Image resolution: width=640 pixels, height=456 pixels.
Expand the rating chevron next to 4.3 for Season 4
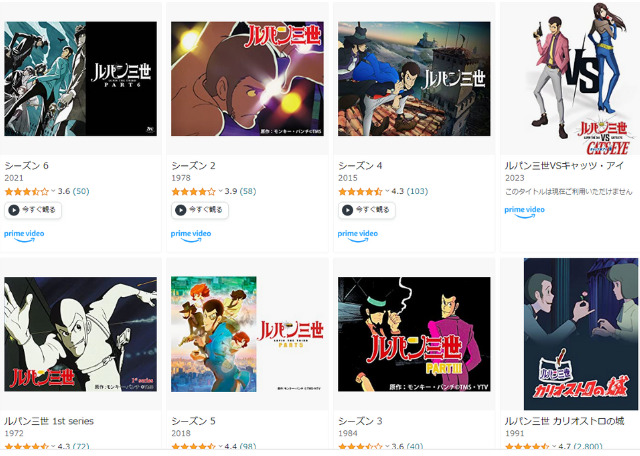click(x=387, y=191)
